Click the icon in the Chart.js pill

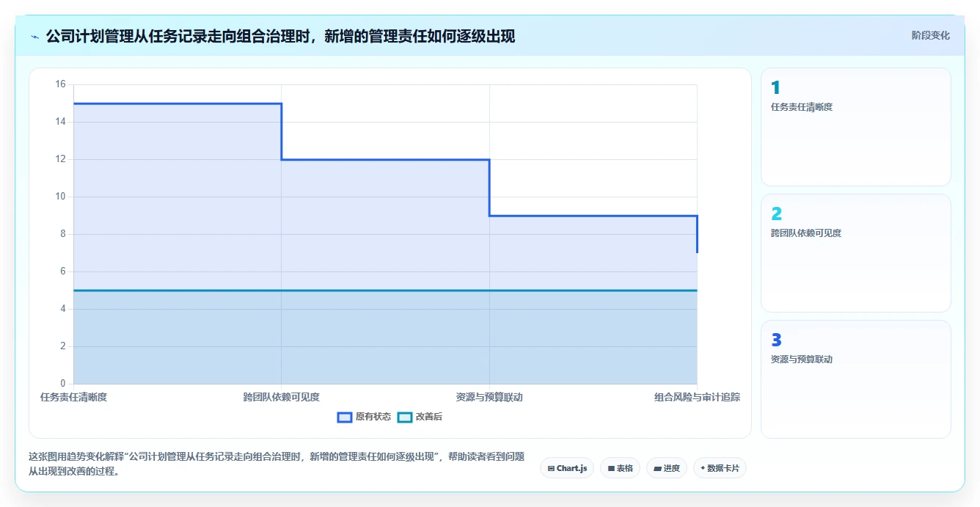(551, 468)
